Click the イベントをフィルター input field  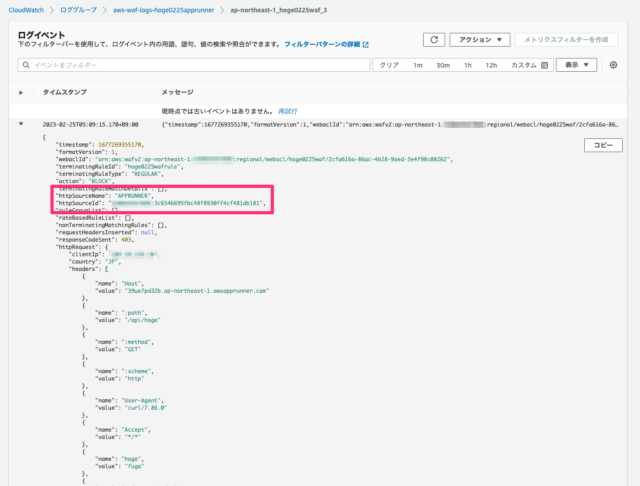[194, 65]
